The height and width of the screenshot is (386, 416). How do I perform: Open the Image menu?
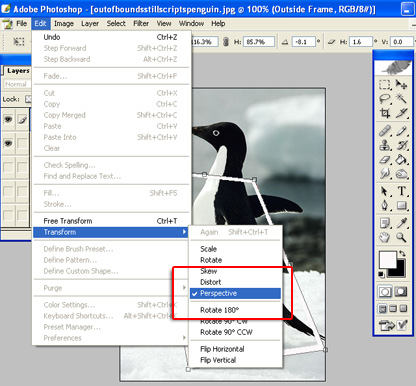[64, 24]
